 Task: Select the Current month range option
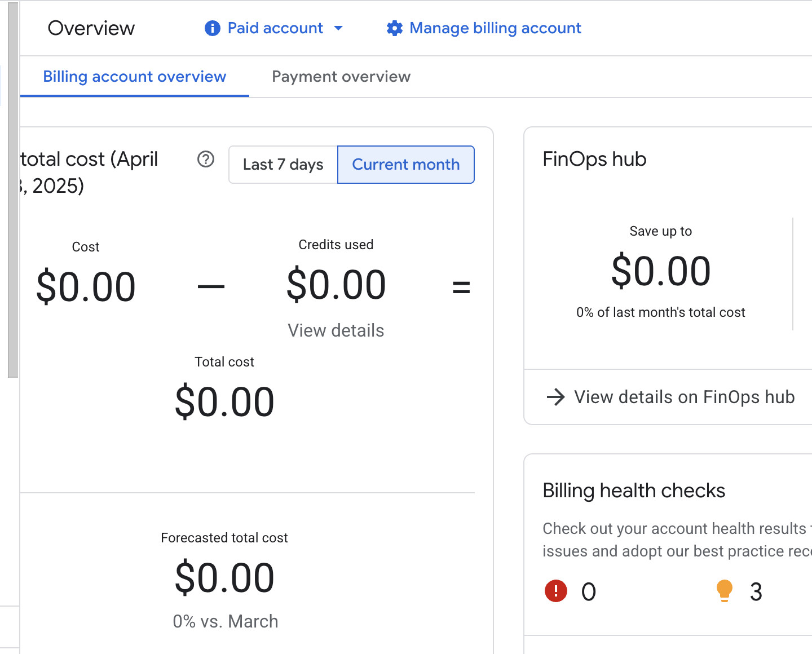coord(406,165)
